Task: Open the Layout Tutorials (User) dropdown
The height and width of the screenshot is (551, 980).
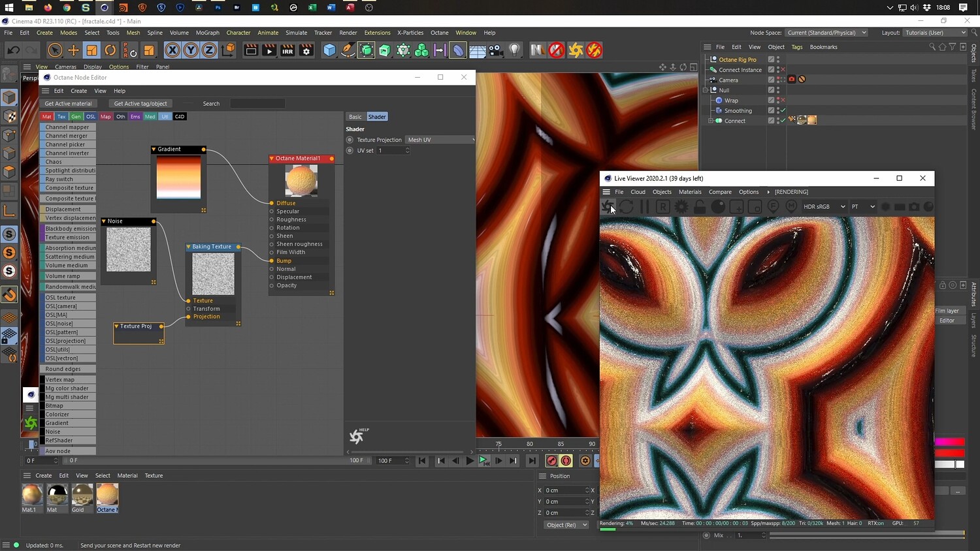Action: 936,33
